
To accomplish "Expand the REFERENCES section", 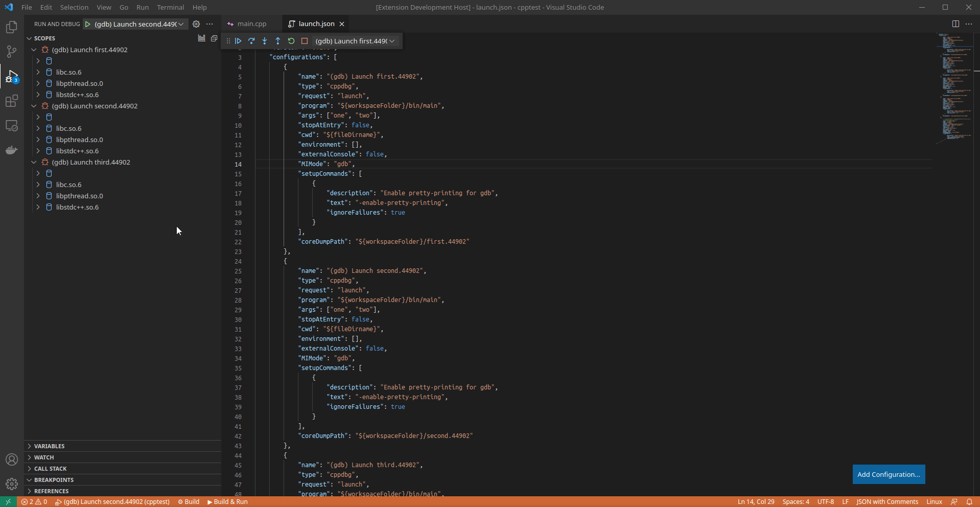I will pos(123,491).
